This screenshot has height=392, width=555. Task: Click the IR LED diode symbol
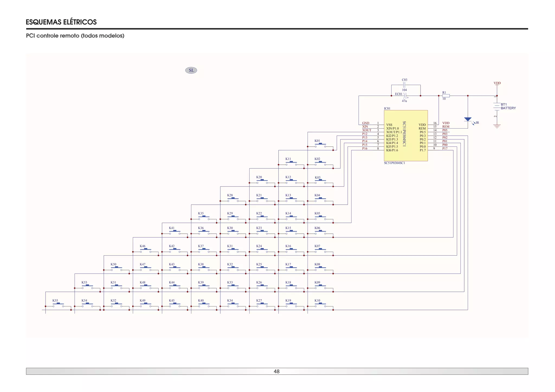(468, 119)
